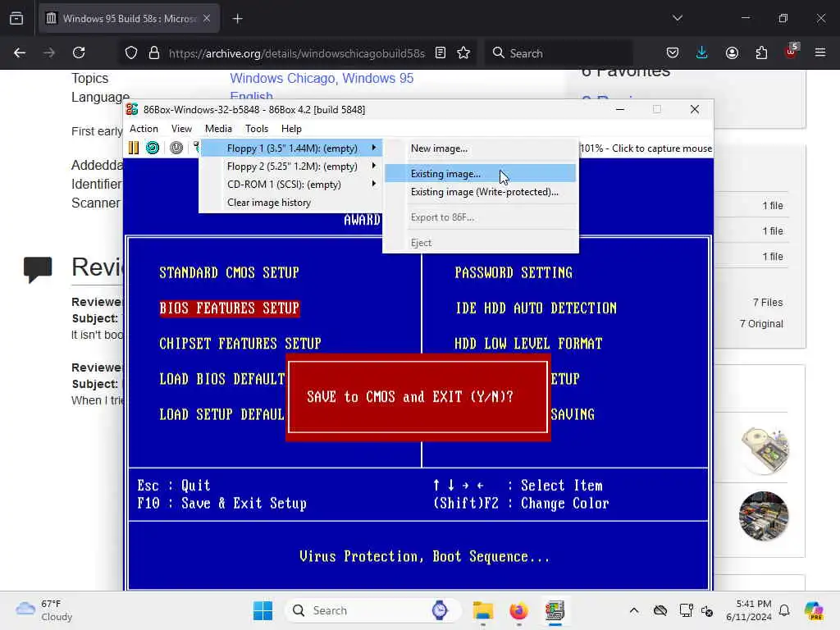Pause emulation in 86Box toolbar
The height and width of the screenshot is (630, 840).
(134, 148)
